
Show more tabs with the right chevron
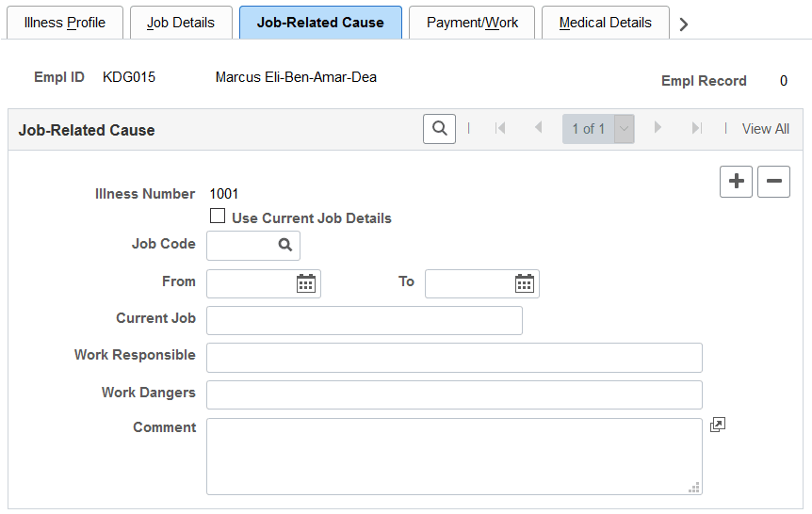pos(684,24)
